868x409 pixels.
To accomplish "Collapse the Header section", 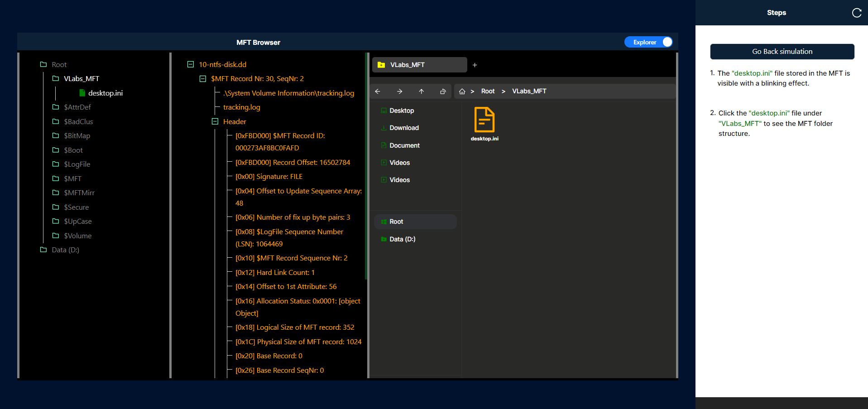I will coord(215,121).
